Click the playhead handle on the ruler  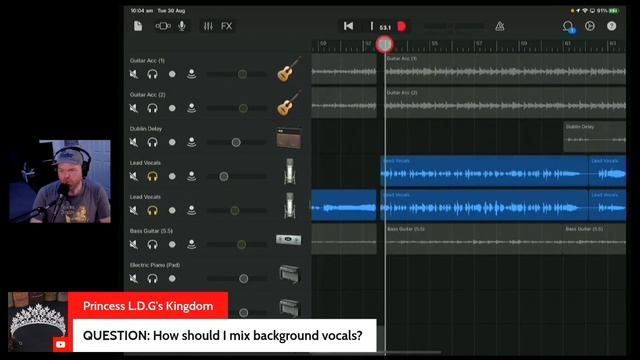point(385,44)
